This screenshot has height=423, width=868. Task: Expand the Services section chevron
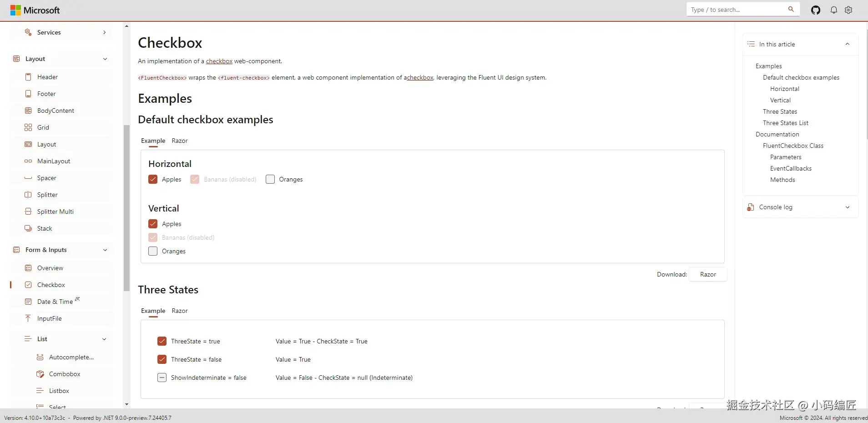click(x=105, y=32)
